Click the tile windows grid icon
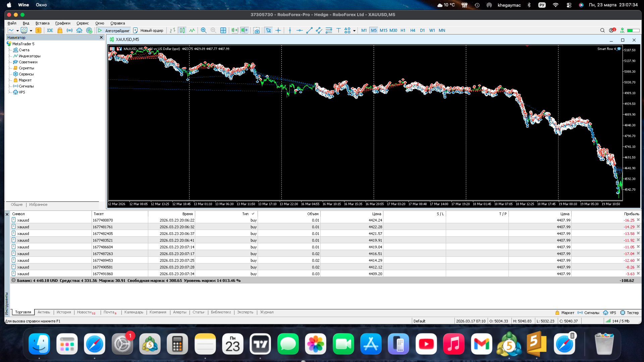The width and height of the screenshot is (644, 362). [x=223, y=31]
